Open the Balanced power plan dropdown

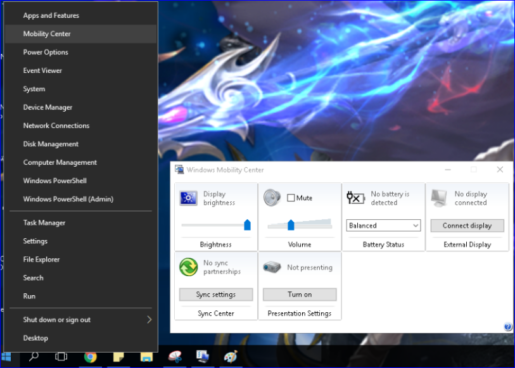pyautogui.click(x=383, y=225)
